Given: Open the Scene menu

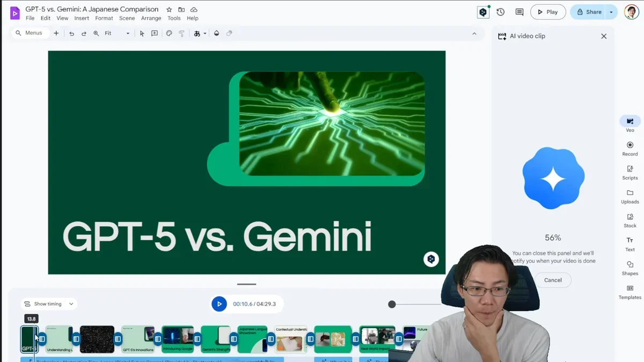Looking at the screenshot, I should tap(127, 18).
